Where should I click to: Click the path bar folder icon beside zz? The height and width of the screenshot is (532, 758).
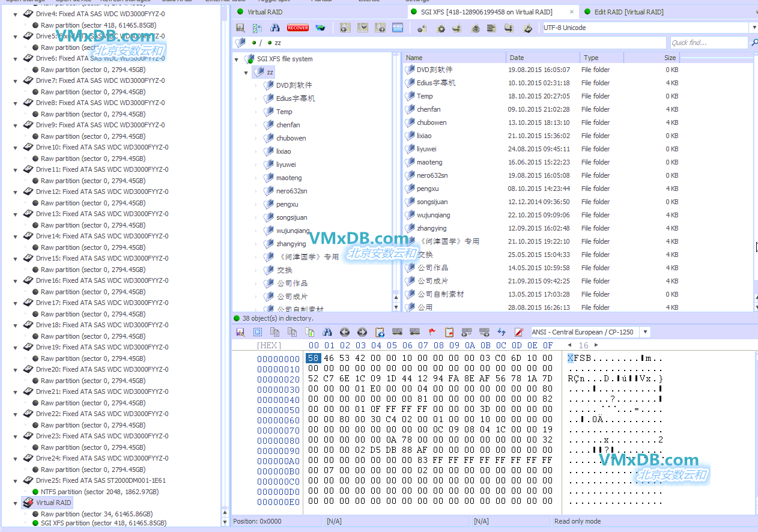[241, 43]
